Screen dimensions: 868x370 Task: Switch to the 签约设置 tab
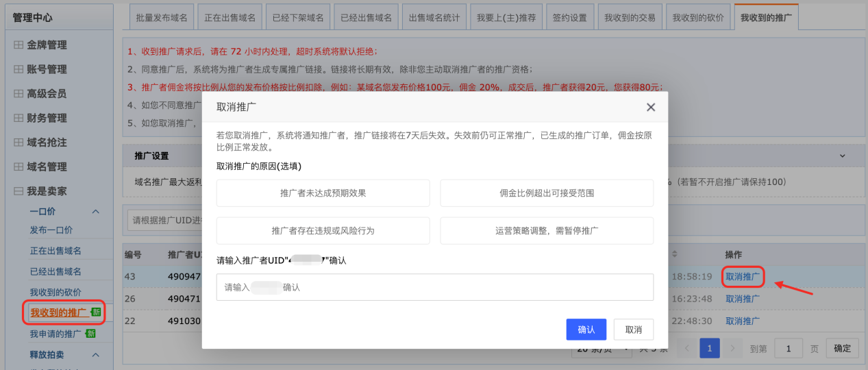pyautogui.click(x=569, y=18)
